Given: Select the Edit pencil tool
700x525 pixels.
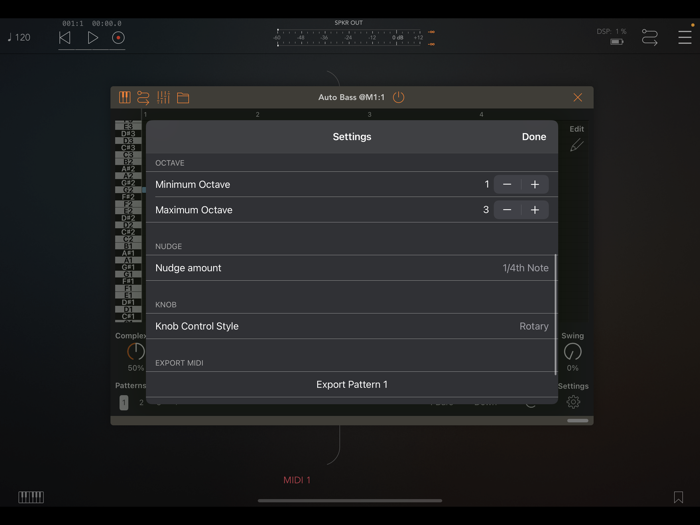Looking at the screenshot, I should (x=576, y=145).
